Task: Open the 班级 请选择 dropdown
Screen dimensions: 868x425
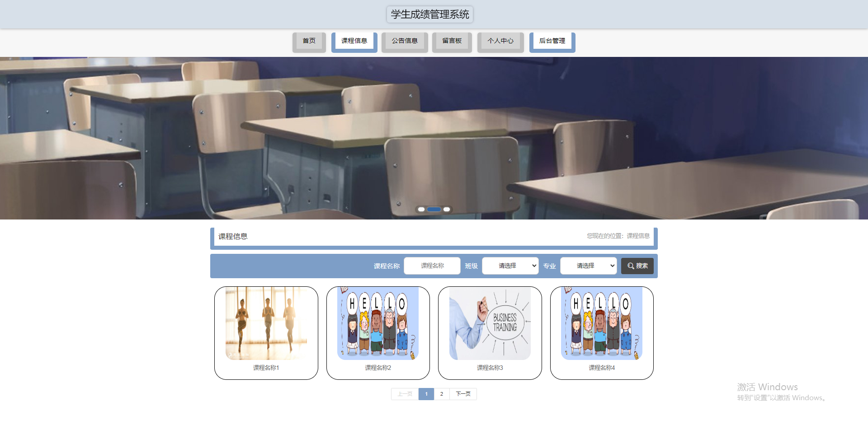Action: [x=510, y=266]
